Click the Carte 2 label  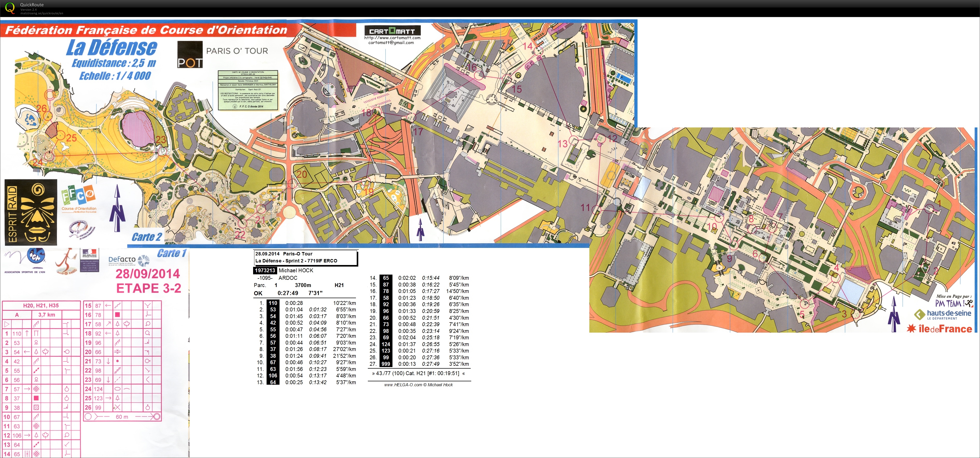click(147, 237)
